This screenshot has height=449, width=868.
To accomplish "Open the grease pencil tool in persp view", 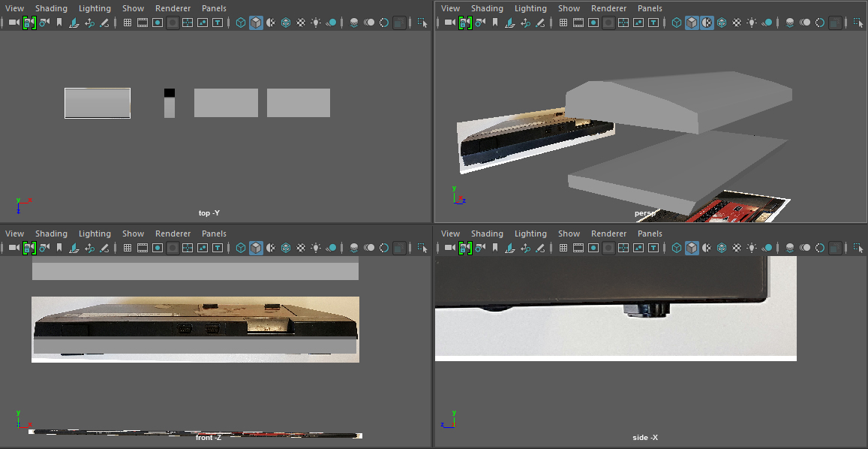I will 540,23.
